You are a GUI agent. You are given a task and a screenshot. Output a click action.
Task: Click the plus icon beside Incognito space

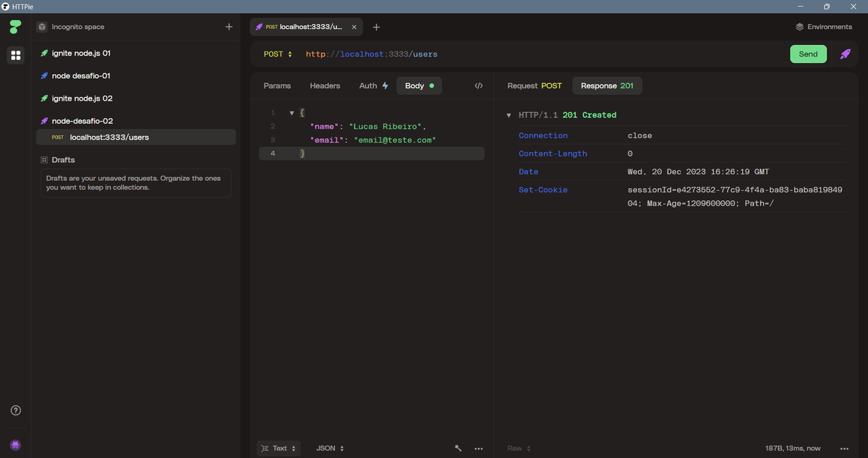(229, 27)
